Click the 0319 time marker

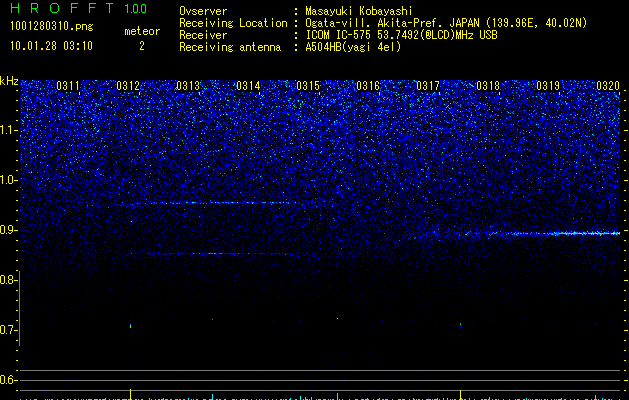[x=548, y=86]
